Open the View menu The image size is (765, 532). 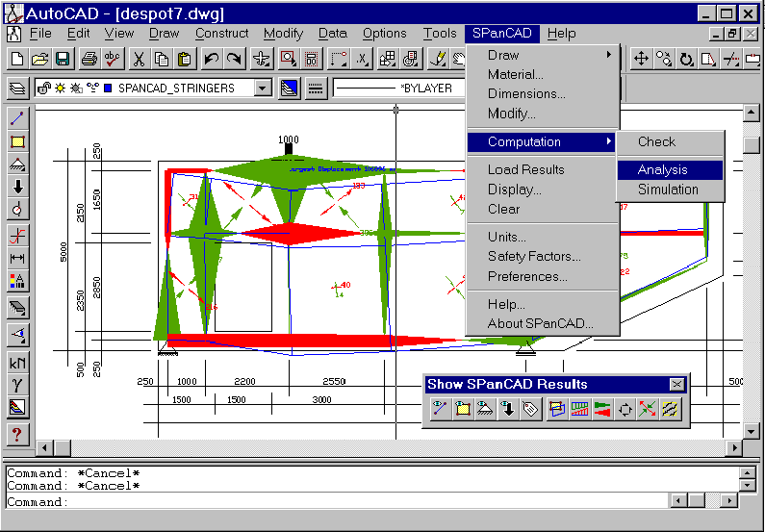(118, 34)
